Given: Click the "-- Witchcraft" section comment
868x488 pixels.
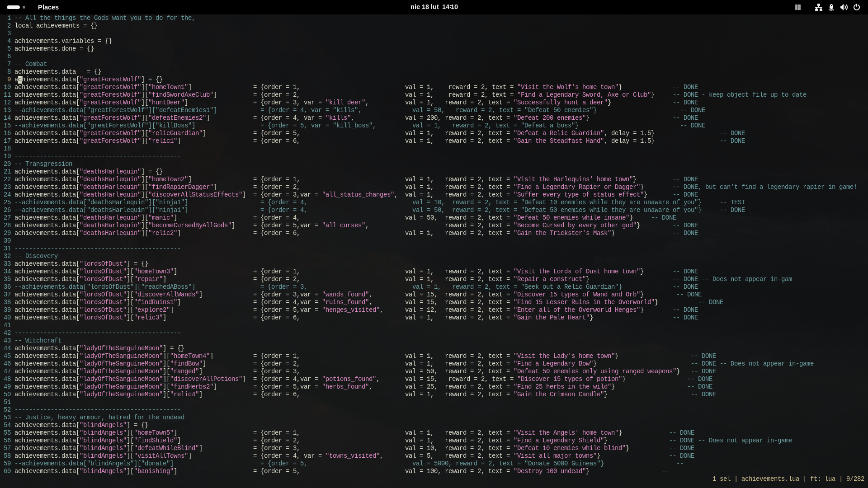Looking at the screenshot, I should [38, 341].
